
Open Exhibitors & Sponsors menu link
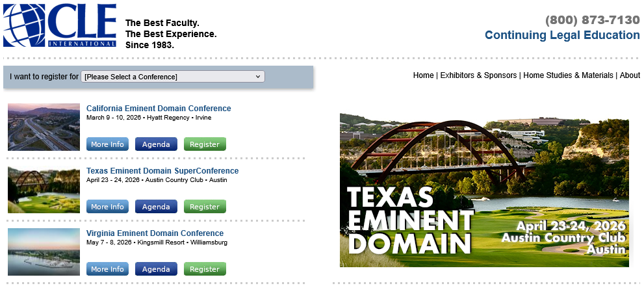(x=478, y=75)
